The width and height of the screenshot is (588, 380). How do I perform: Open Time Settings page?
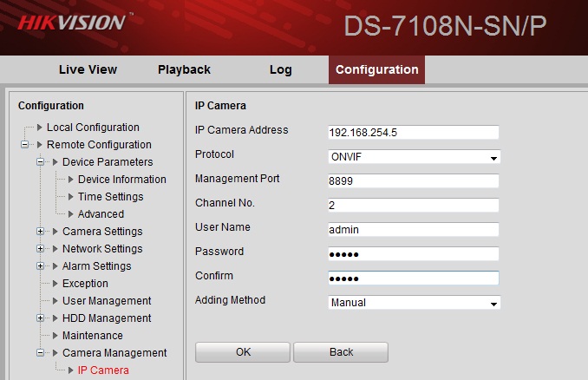coord(111,197)
